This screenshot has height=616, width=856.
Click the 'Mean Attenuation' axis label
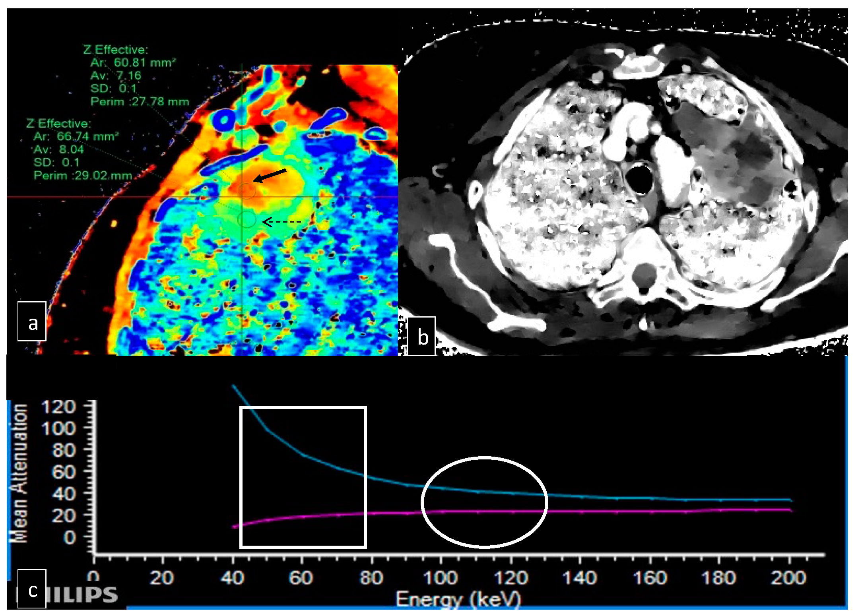19,473
